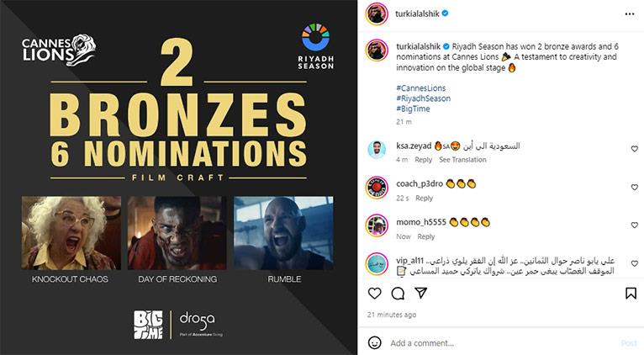This screenshot has height=355, width=644.
Task: Open the emoji picker smiley icon
Action: coord(375,342)
